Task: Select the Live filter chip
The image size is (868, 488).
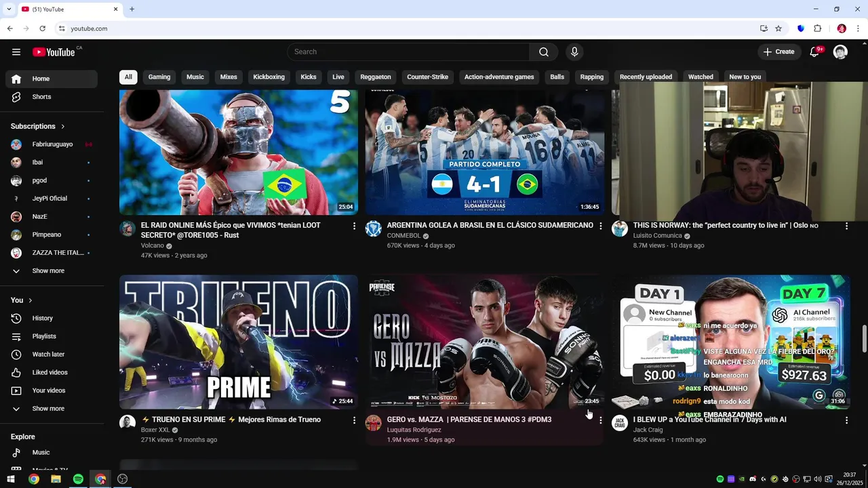Action: (x=338, y=77)
